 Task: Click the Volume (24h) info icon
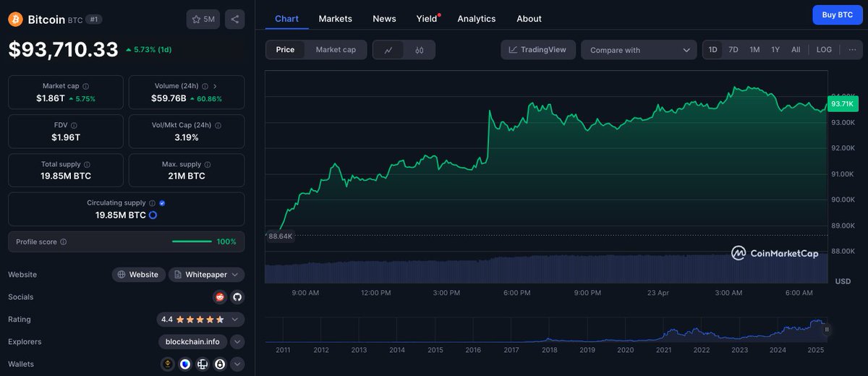tap(204, 86)
